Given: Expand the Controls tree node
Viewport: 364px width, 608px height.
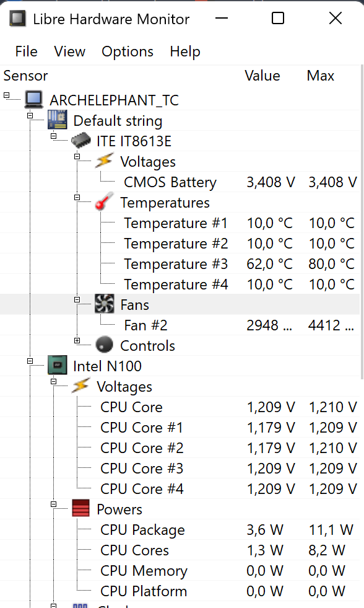Looking at the screenshot, I should (x=77, y=340).
